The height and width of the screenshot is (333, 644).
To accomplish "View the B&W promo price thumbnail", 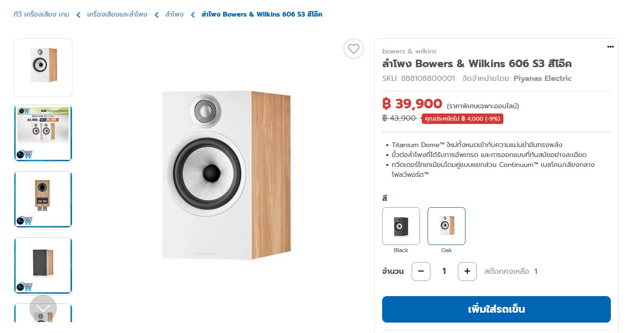I will point(43,133).
